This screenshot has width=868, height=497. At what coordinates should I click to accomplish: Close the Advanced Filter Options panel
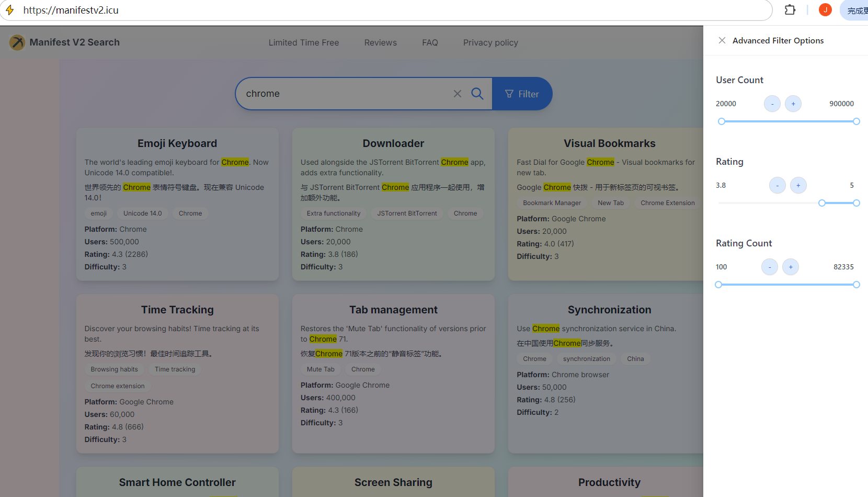722,40
